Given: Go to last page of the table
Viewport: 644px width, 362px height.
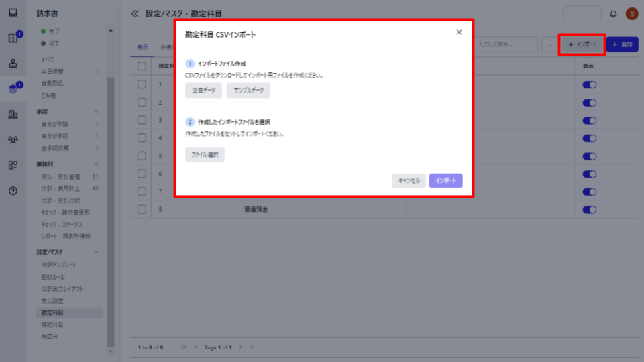Looking at the screenshot, I should point(252,347).
